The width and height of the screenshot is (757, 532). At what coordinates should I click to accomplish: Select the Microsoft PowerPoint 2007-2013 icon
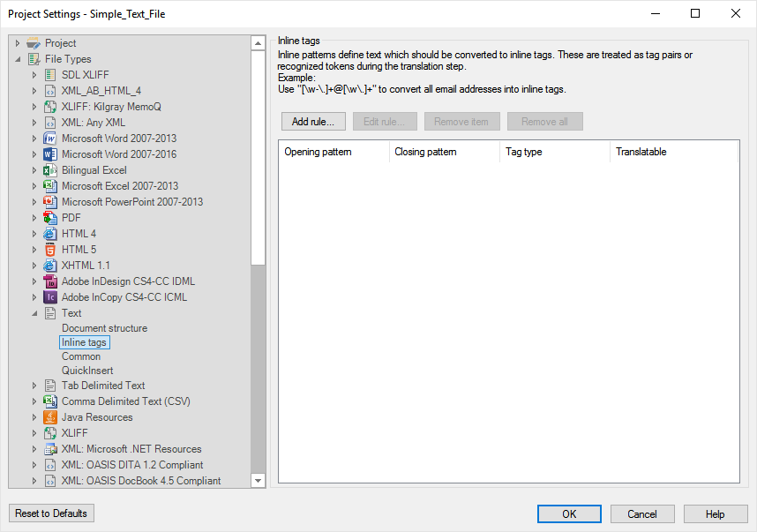(50, 202)
